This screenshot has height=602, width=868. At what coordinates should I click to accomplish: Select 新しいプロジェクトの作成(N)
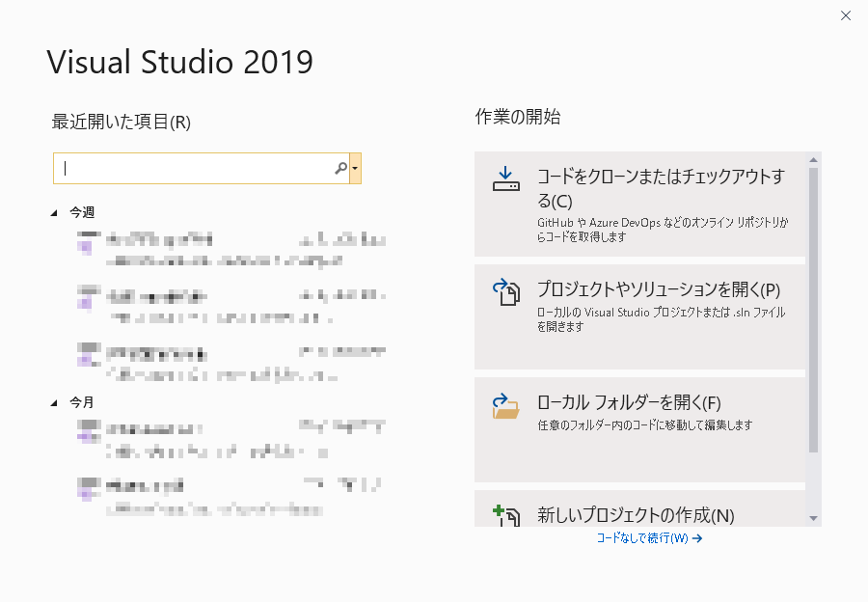[x=640, y=508]
